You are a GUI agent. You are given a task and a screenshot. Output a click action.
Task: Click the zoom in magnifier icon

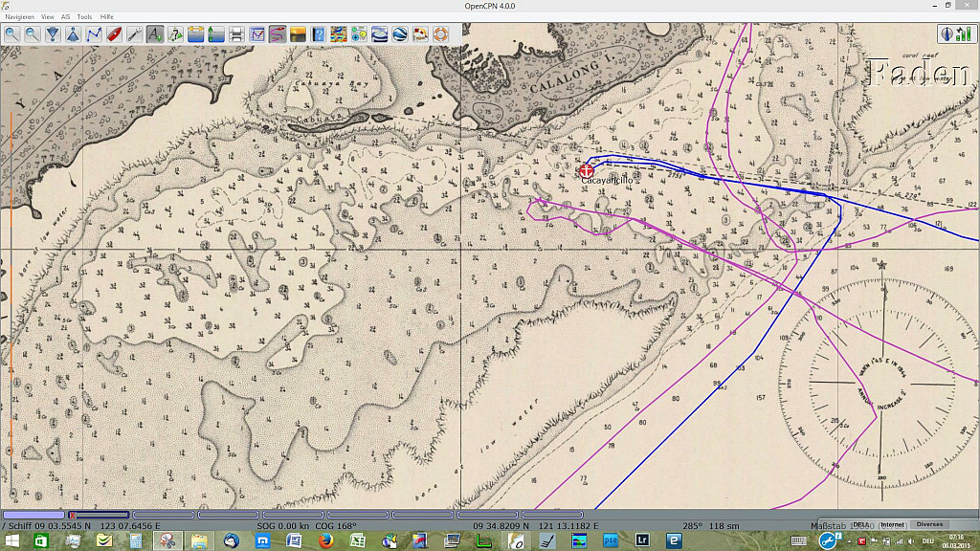point(11,34)
